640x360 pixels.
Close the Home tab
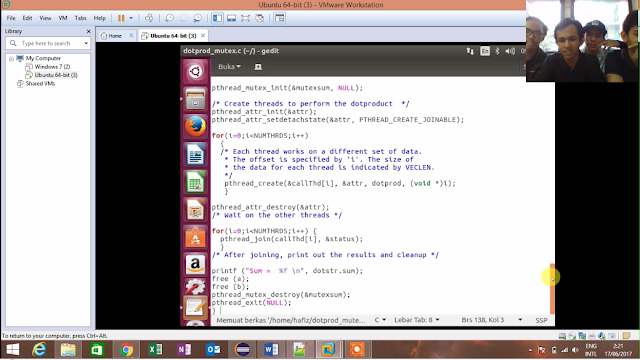131,36
